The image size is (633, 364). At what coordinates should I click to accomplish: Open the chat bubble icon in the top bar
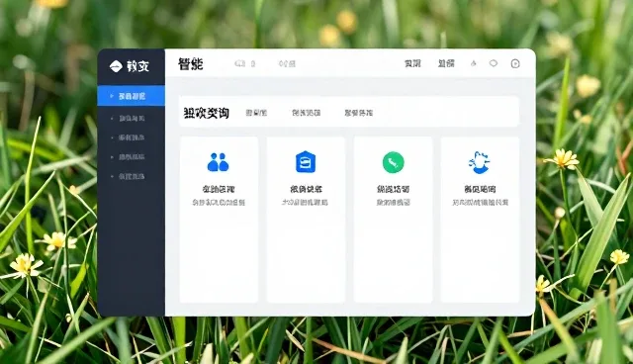coord(494,63)
